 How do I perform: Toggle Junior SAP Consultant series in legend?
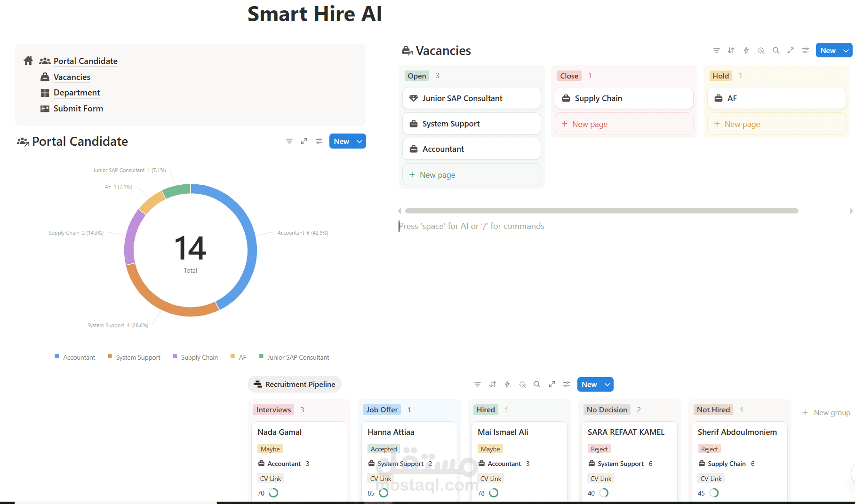(294, 357)
